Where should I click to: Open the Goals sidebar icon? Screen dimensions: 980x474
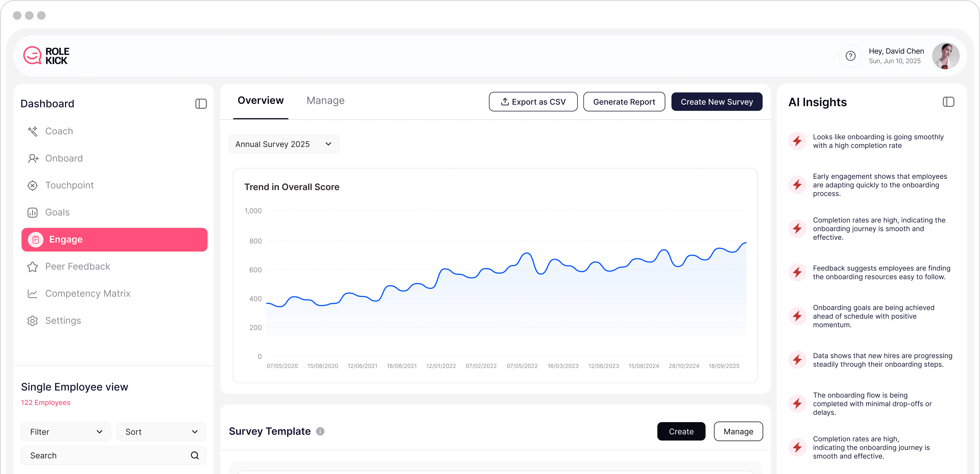[x=33, y=212]
